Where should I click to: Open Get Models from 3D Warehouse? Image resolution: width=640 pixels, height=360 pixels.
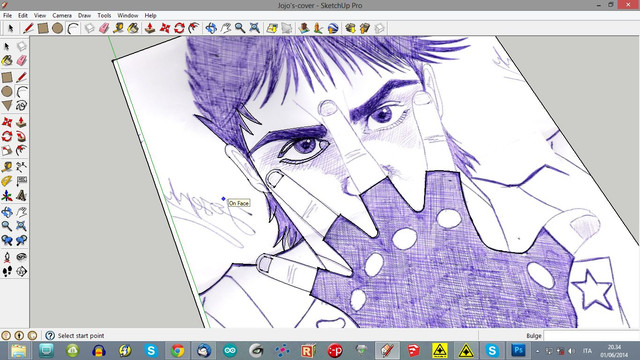pos(350,28)
